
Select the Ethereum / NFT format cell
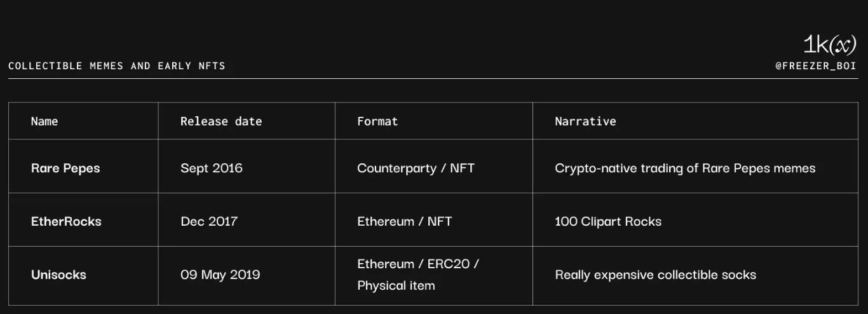click(x=404, y=222)
